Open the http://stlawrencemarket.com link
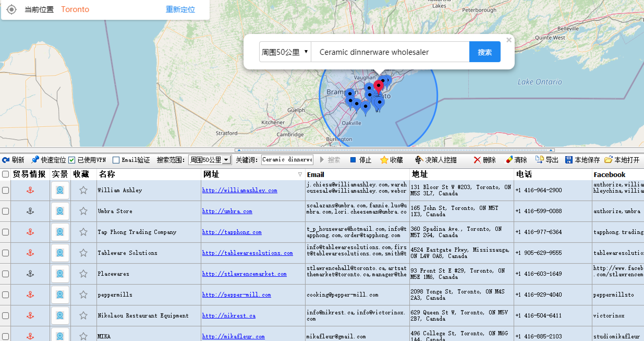Screen dimensions: 644x341 (x=244, y=274)
